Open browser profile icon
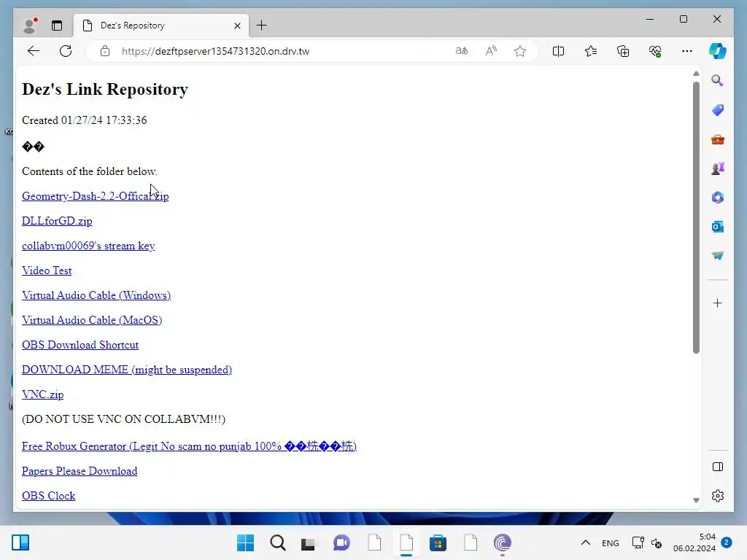747x560 pixels. pos(31,26)
